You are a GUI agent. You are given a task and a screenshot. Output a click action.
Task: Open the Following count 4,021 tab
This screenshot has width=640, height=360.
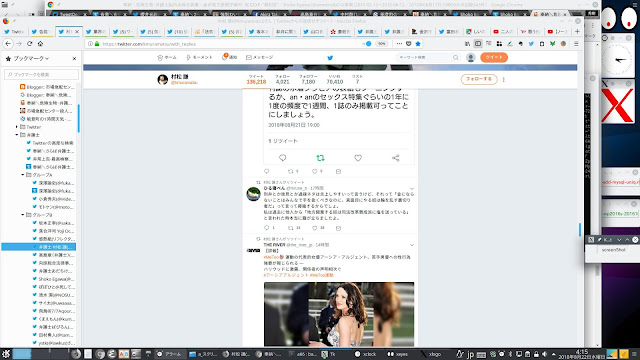coord(282,79)
